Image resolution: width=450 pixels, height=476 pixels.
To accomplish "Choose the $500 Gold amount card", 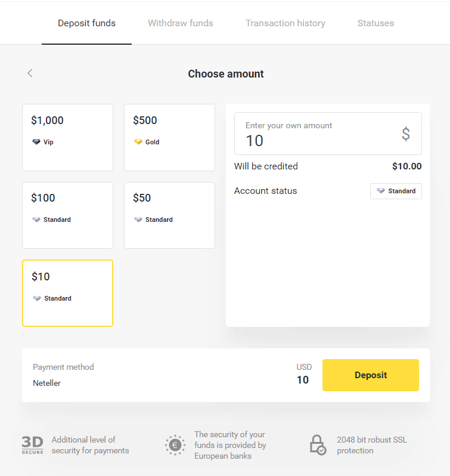I will (169, 137).
